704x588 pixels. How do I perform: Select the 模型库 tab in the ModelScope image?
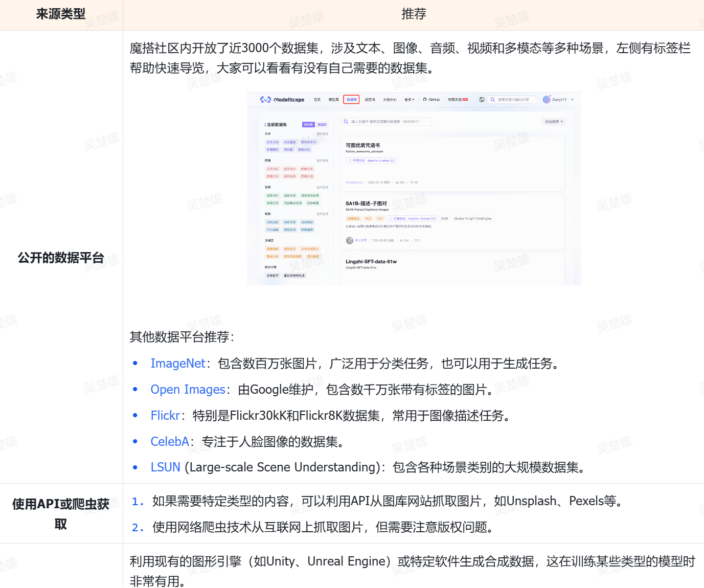(334, 100)
